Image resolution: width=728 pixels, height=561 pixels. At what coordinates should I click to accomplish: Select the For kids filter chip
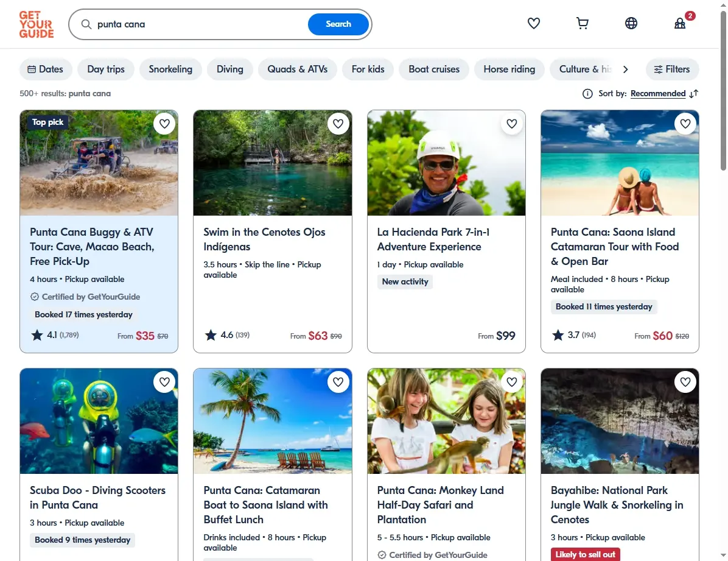click(x=368, y=69)
